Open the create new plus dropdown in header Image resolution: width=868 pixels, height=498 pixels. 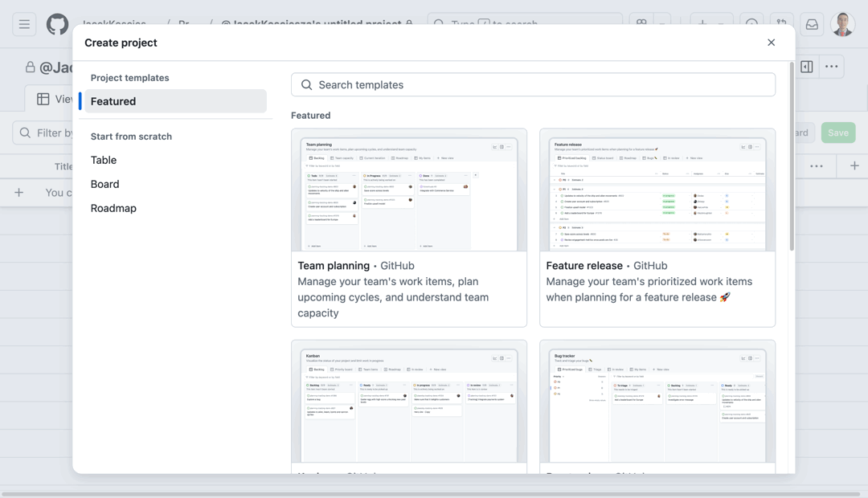point(711,24)
